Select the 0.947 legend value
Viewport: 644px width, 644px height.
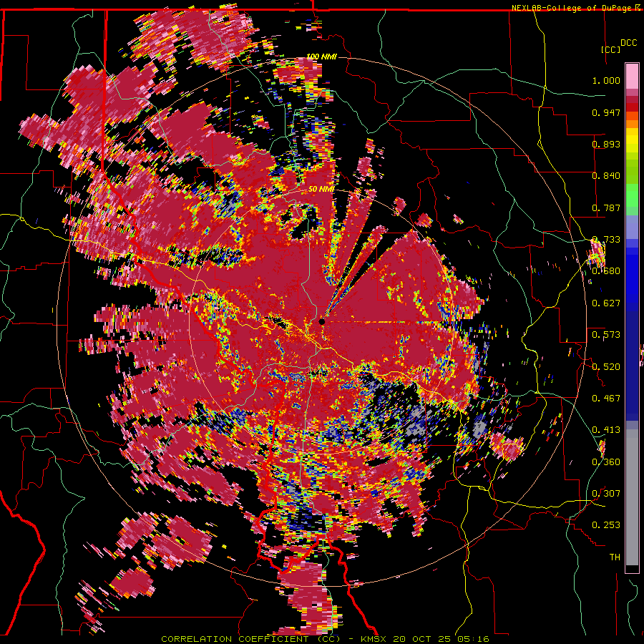(606, 112)
